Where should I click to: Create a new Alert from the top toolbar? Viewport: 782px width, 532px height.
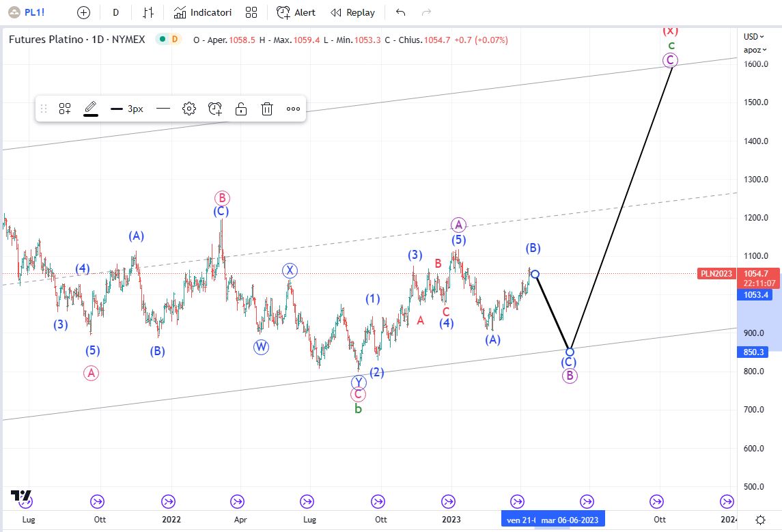(x=296, y=12)
